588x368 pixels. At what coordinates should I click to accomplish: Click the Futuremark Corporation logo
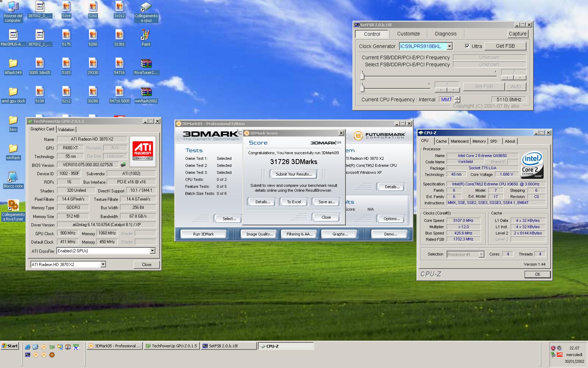point(380,136)
